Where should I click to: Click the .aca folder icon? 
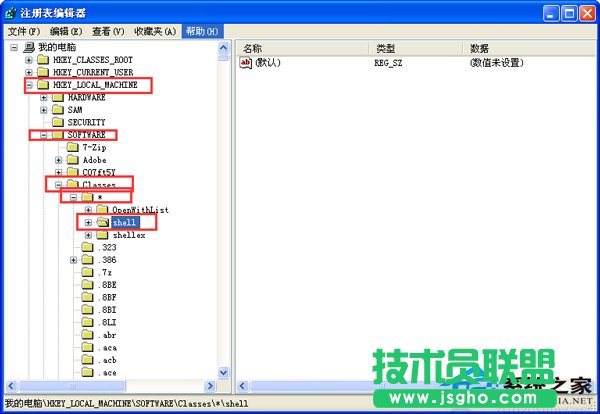88,347
